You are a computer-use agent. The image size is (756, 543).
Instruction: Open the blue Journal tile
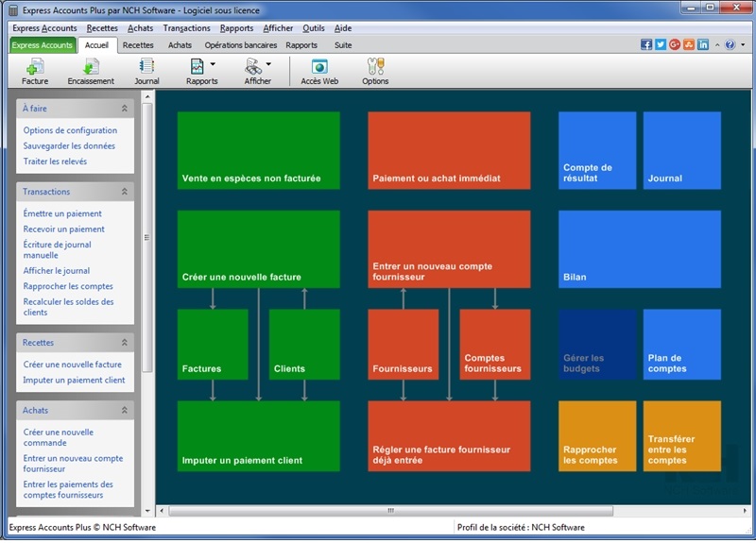tap(682, 150)
